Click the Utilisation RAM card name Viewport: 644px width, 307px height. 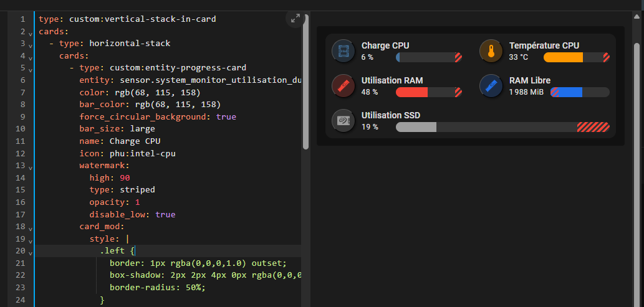[x=392, y=80]
